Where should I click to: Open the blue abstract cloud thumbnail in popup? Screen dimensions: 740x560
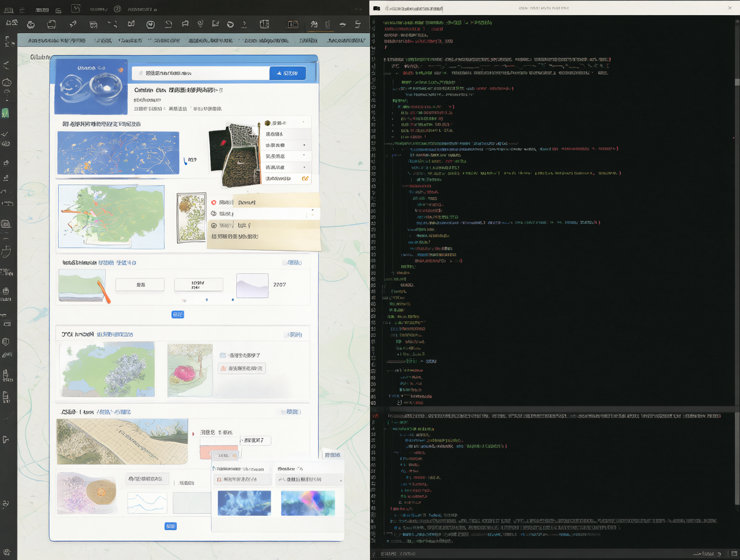click(244, 503)
